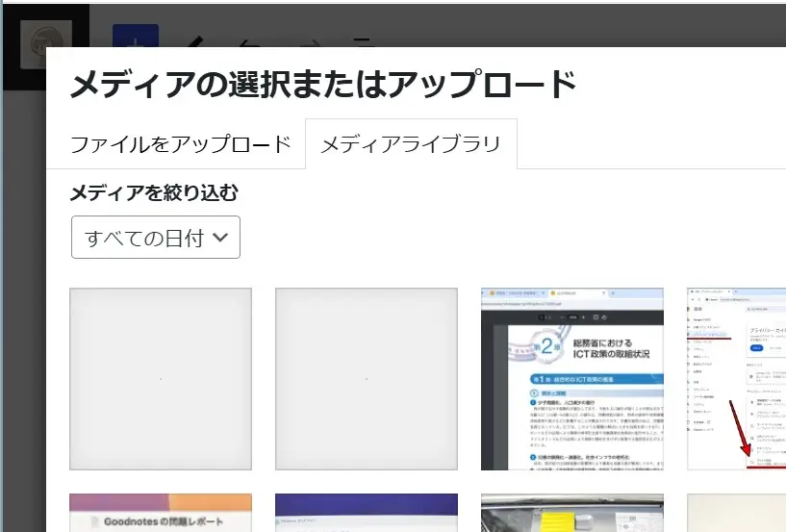Choose the settings screenshot with red arrow
The width and height of the screenshot is (786, 532).
pyautogui.click(x=736, y=379)
